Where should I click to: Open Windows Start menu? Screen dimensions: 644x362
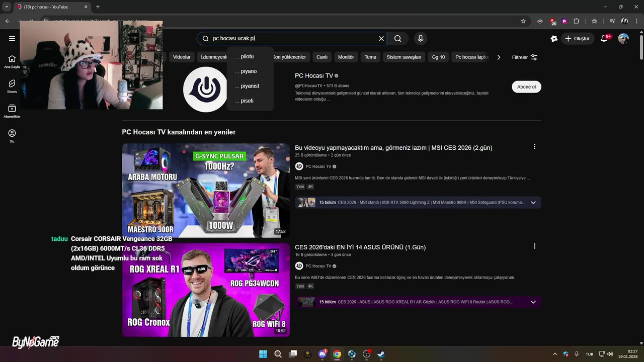tap(263, 354)
